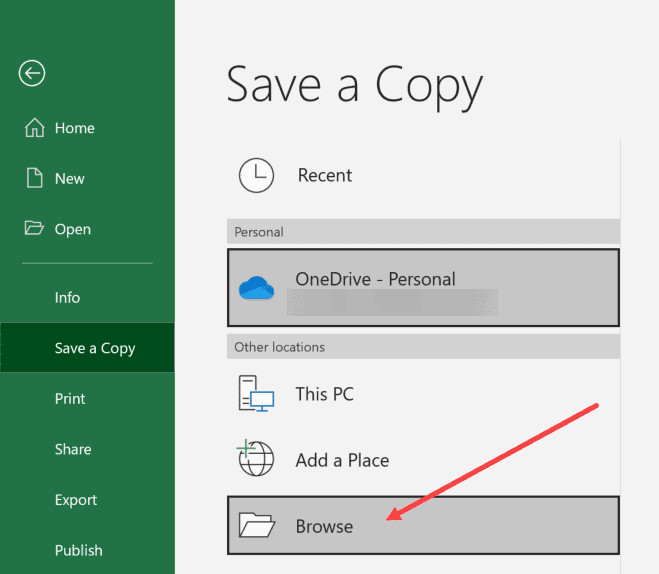Image resolution: width=659 pixels, height=574 pixels.
Task: Click the 'Recent' text label
Action: [325, 176]
